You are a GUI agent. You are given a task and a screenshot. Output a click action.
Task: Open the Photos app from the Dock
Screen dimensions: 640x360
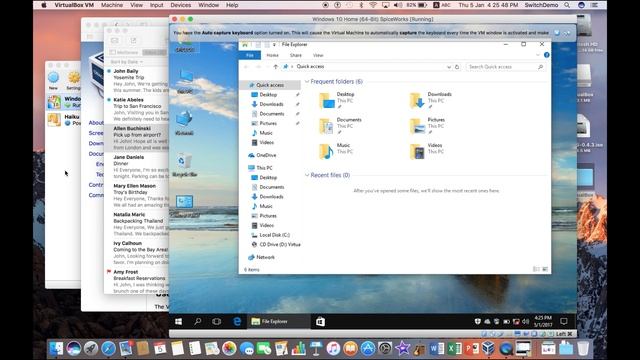coord(229,348)
